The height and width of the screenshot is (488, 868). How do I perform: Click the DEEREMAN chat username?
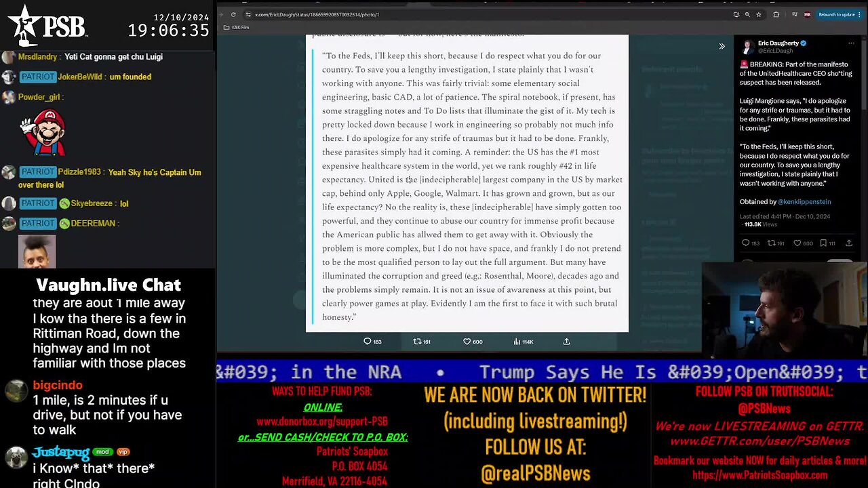point(94,223)
